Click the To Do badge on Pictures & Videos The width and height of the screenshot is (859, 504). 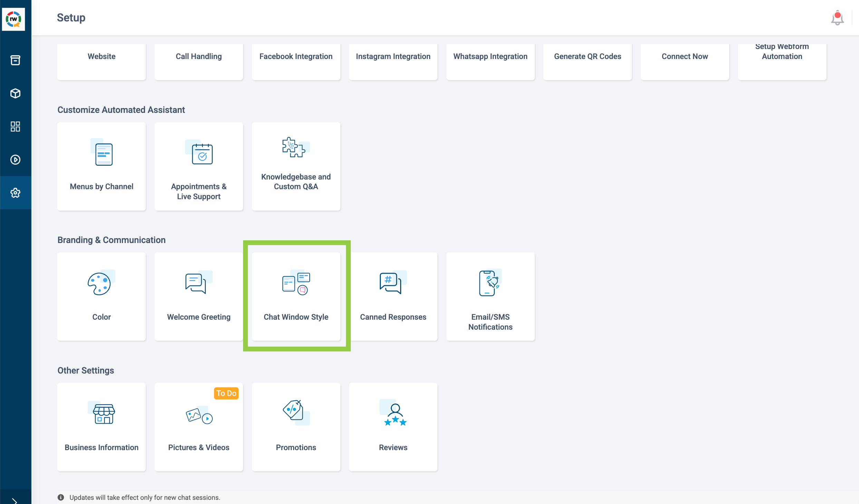226,393
